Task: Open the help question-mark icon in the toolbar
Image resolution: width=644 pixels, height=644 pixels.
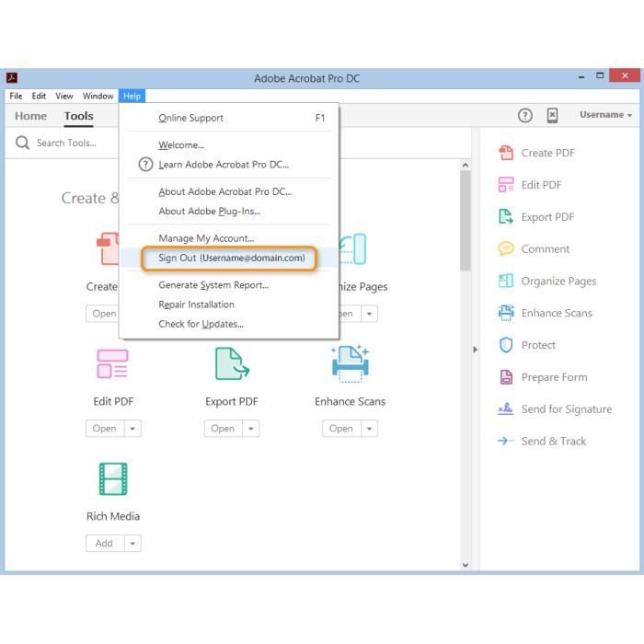Action: tap(524, 115)
